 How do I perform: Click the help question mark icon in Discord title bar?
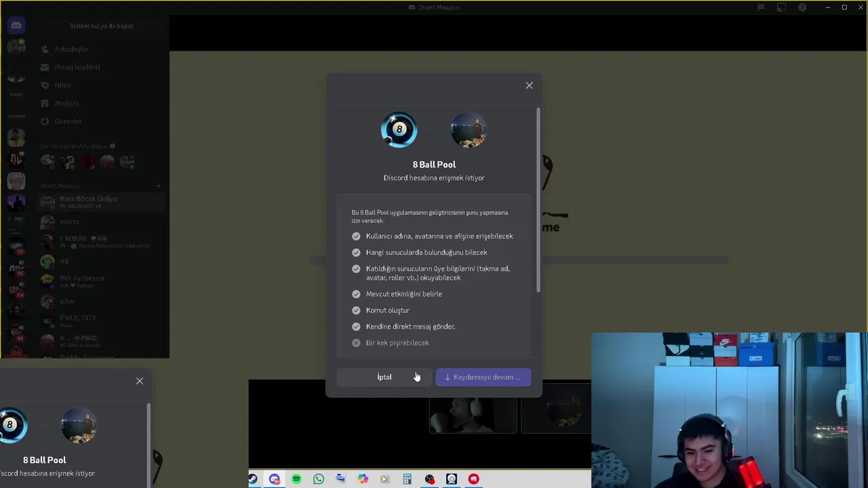802,7
